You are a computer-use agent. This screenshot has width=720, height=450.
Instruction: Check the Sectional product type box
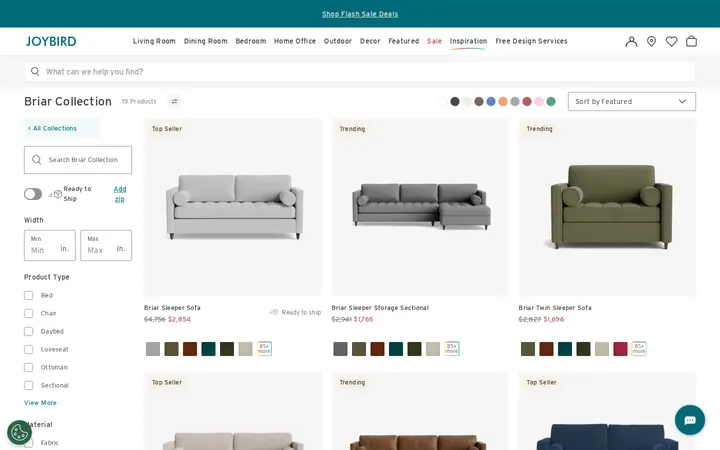(x=28, y=385)
